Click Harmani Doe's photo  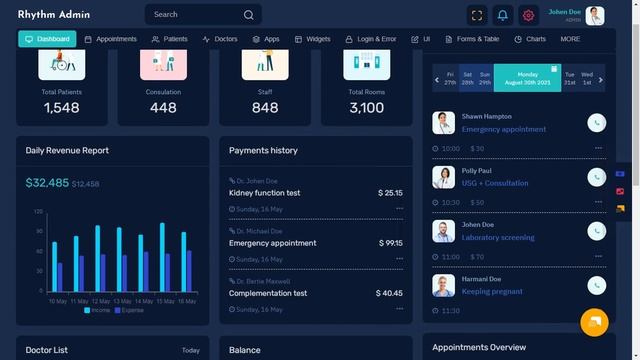point(443,285)
